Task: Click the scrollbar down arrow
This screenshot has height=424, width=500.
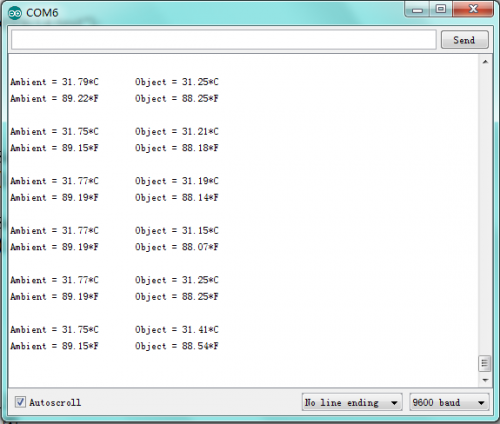Action: [485, 380]
